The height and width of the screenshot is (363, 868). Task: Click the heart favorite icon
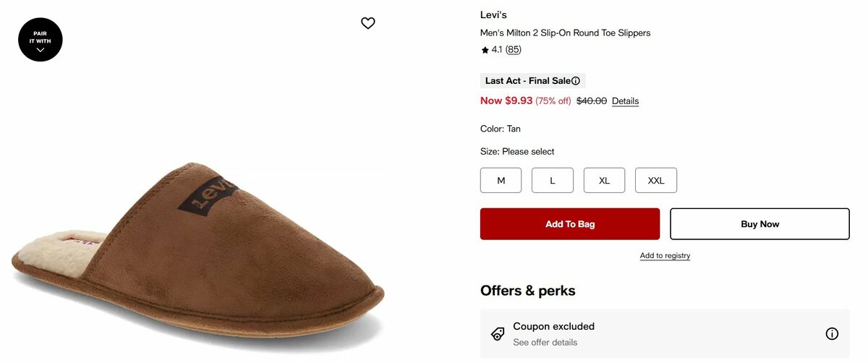pos(368,23)
